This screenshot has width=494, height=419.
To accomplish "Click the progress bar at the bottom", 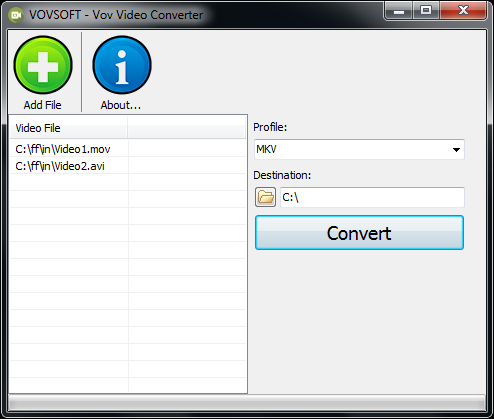I will (247, 404).
